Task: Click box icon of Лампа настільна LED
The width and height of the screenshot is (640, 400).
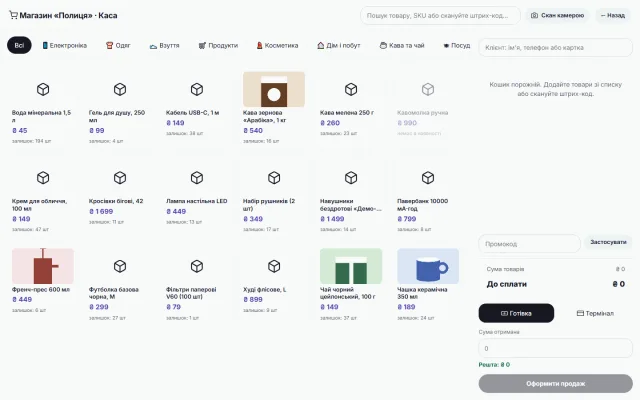Action: click(197, 178)
